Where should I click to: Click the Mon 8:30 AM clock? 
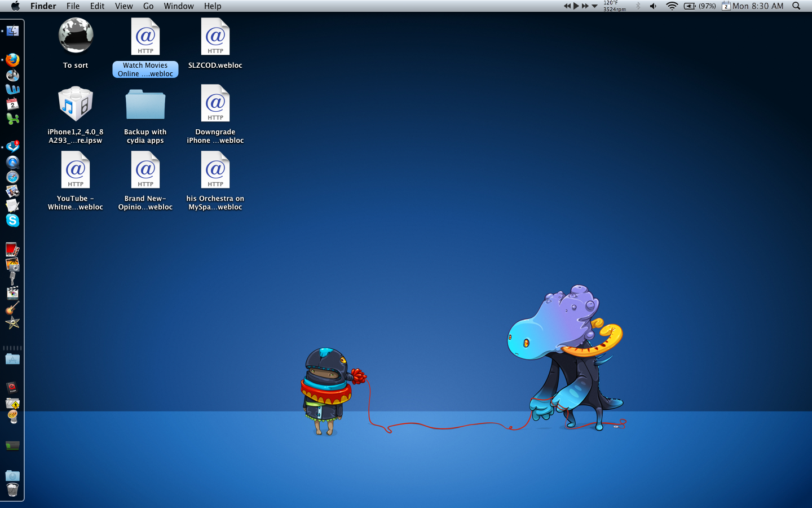point(758,6)
